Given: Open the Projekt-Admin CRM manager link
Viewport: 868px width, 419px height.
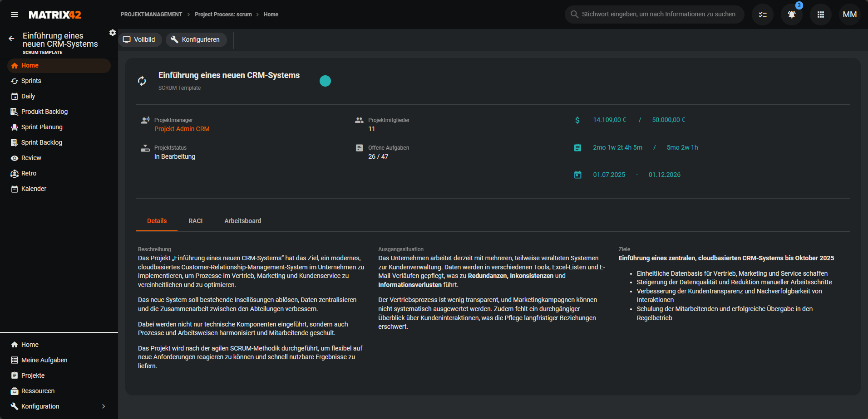Looking at the screenshot, I should (182, 129).
